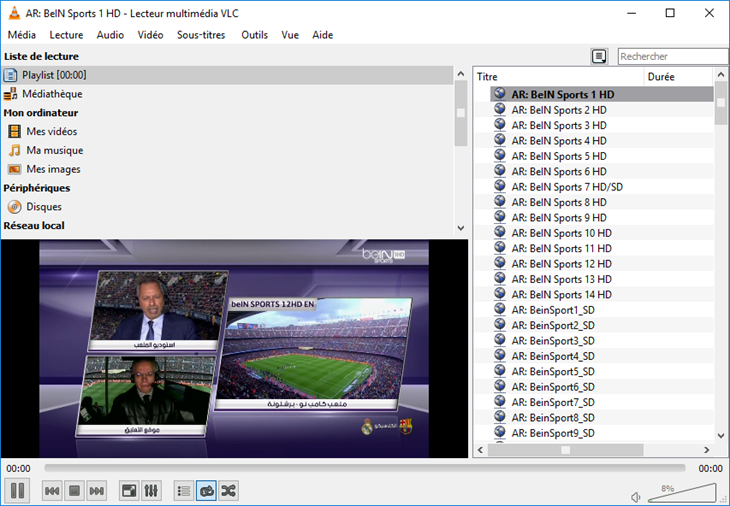This screenshot has height=506, width=730.
Task: Click globe icon of BeIN Sports 5 HD
Action: pos(500,155)
